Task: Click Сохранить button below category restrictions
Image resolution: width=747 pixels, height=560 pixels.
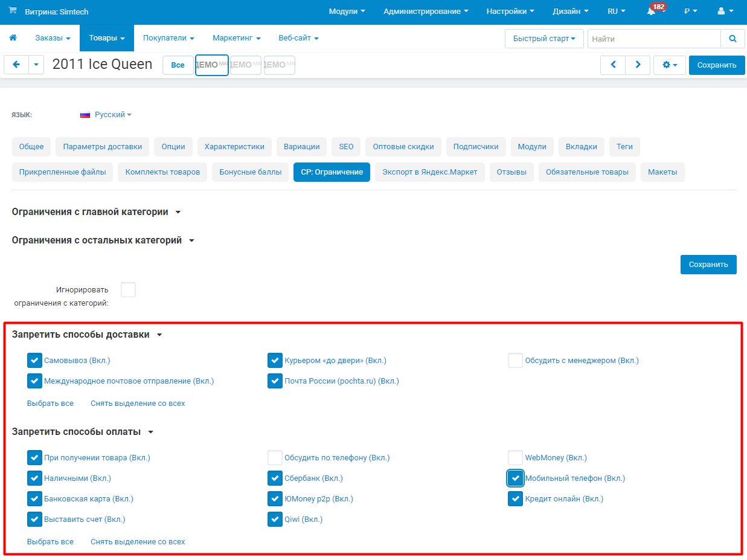Action: pyautogui.click(x=708, y=265)
